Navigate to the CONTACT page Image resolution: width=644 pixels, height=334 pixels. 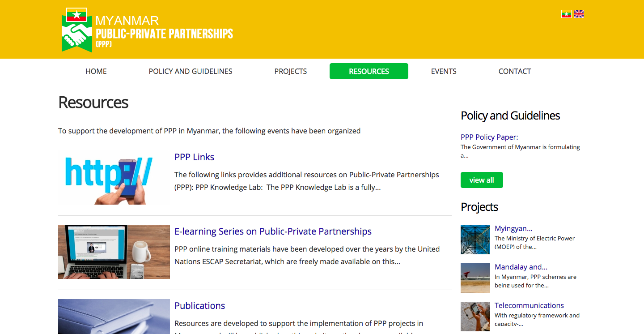(x=515, y=71)
